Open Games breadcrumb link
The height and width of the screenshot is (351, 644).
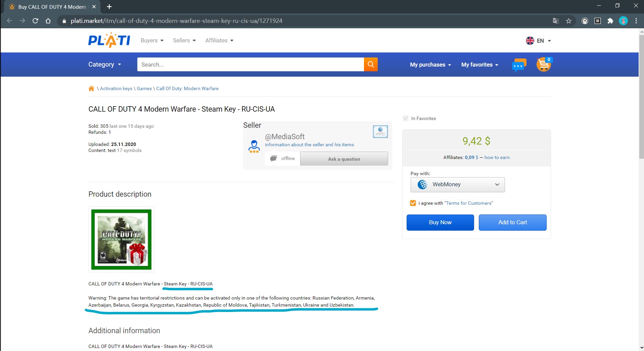pos(144,88)
